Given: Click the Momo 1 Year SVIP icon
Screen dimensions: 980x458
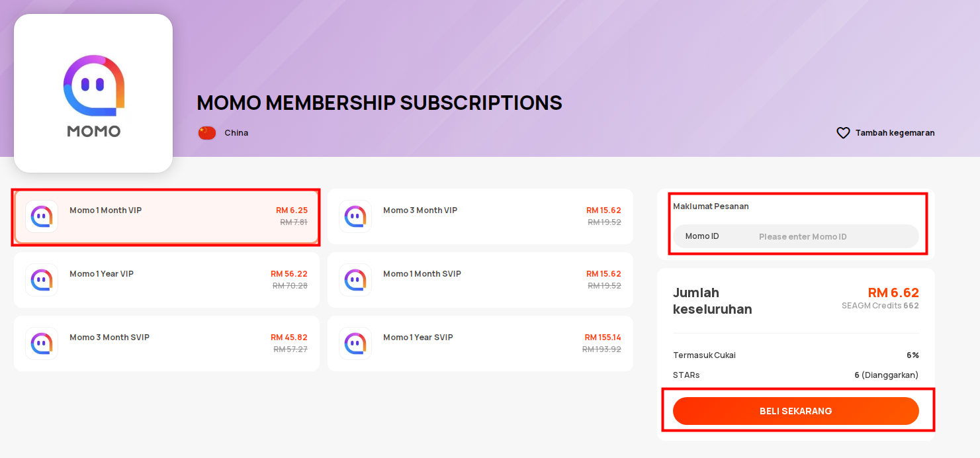Looking at the screenshot, I should coord(355,343).
